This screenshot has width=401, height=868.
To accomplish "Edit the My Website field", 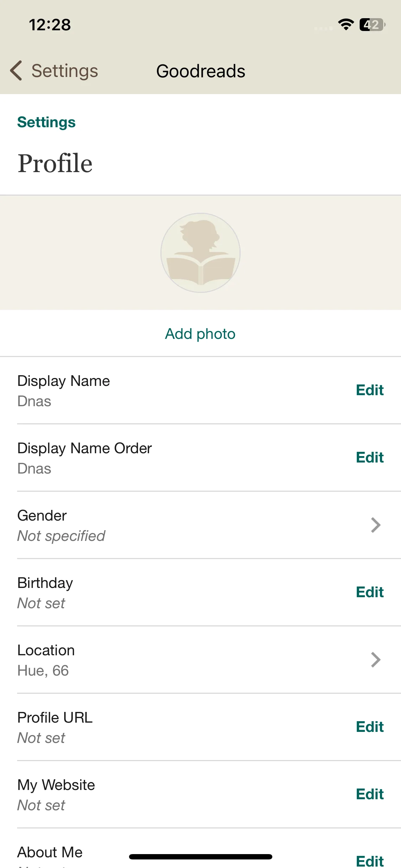I will coord(370,794).
